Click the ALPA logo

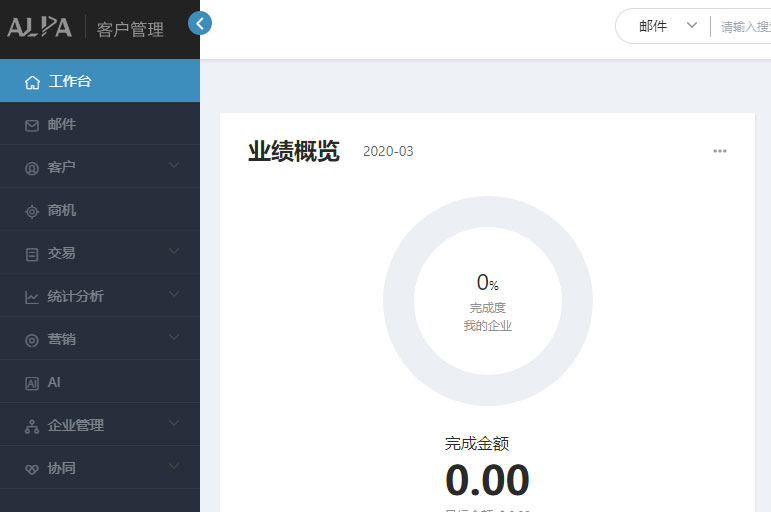click(x=39, y=27)
